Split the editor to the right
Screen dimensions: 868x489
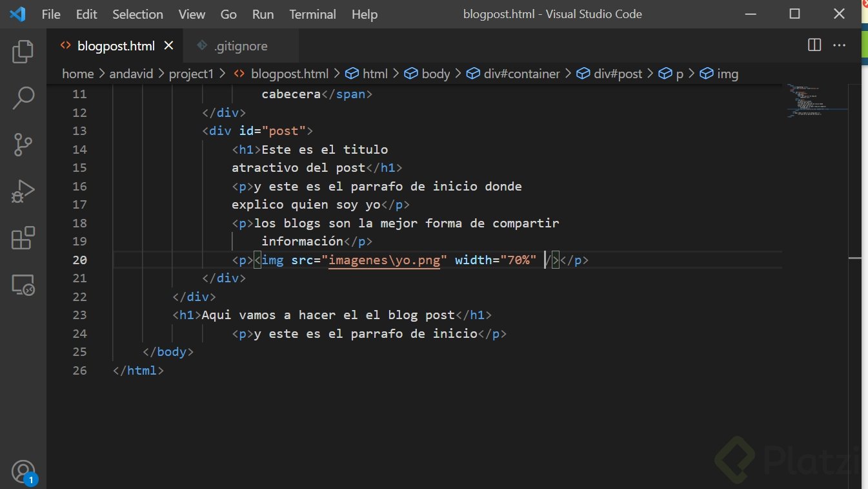[814, 45]
